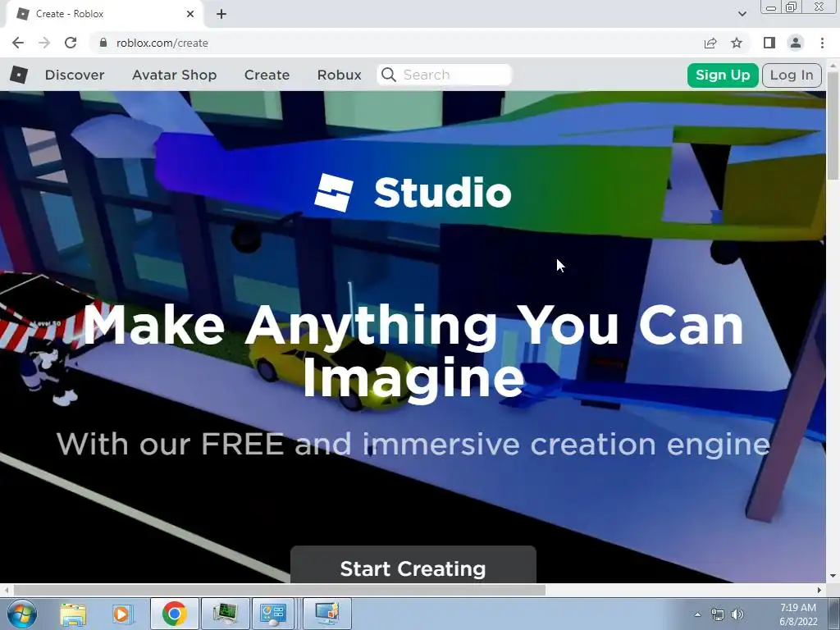Open a new tab with plus icon
Image resolution: width=840 pixels, height=630 pixels.
point(221,14)
